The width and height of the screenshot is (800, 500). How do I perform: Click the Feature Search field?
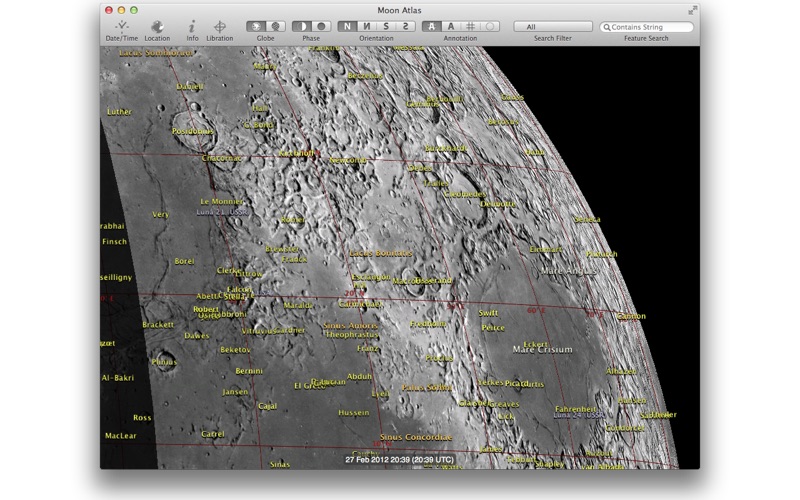[646, 27]
